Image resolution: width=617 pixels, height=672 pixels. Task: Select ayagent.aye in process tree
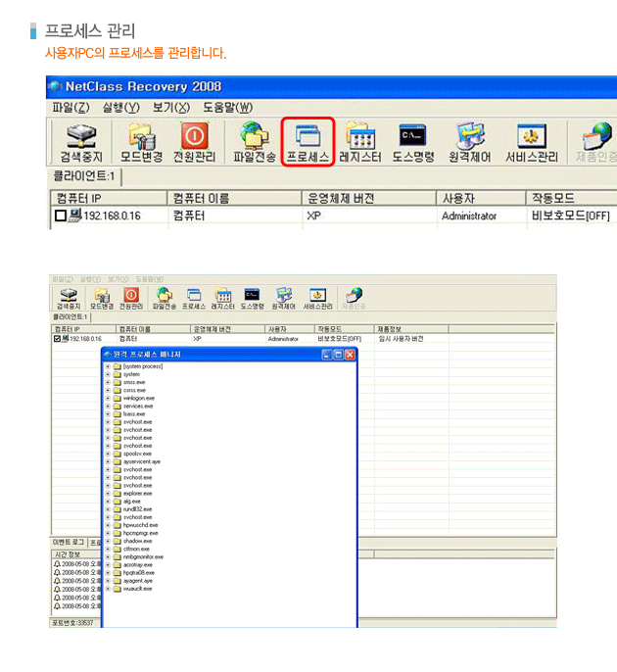click(x=138, y=581)
